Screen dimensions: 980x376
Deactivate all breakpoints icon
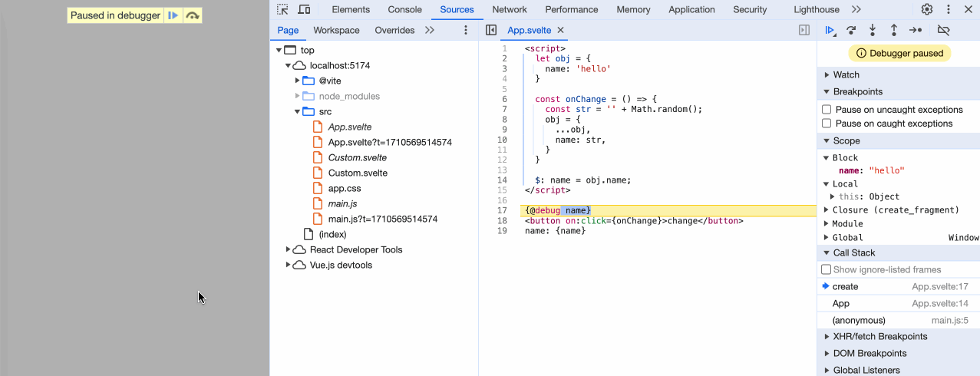tap(944, 30)
